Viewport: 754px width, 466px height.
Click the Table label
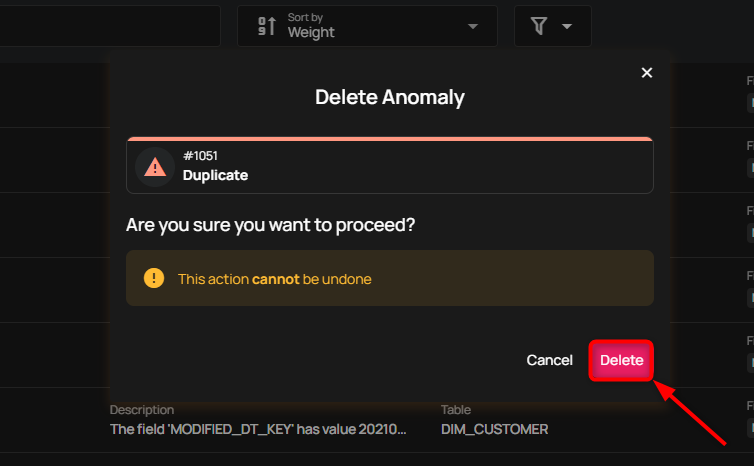(x=456, y=410)
